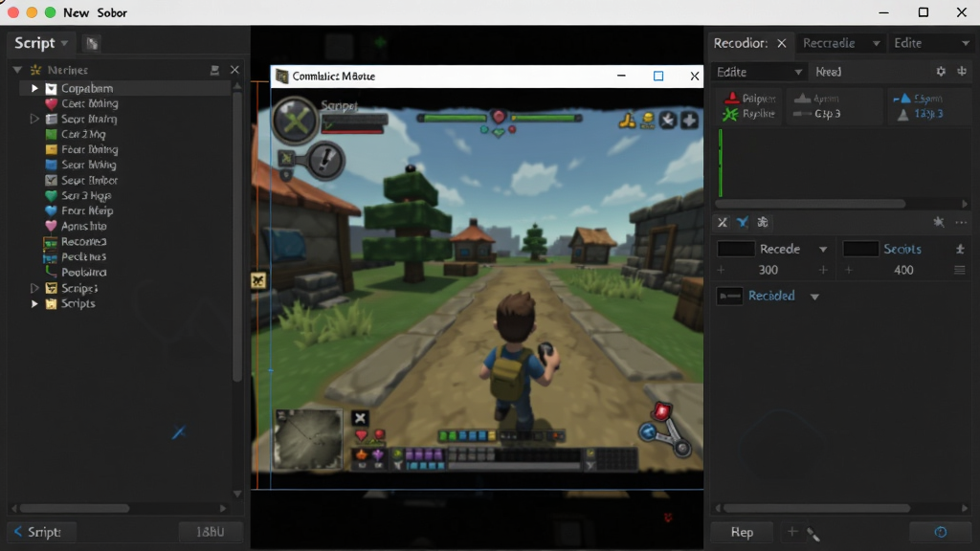The image size is (980, 551).
Task: Click the pencil edit icon beside Rep button
Action: point(813,534)
